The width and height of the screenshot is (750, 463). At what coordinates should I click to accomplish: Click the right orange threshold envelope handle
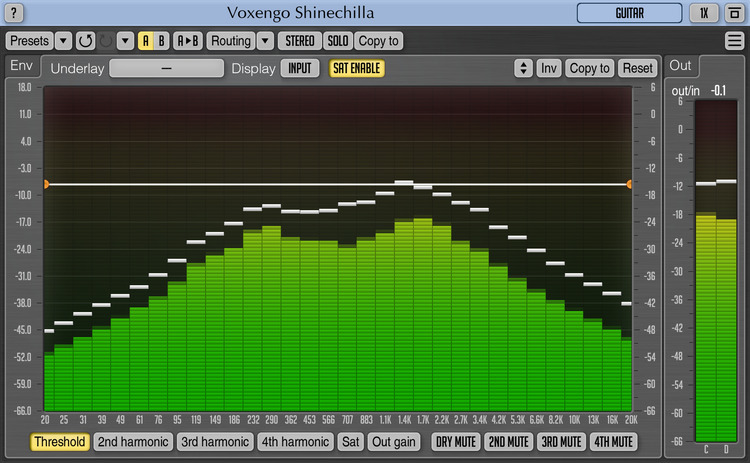click(x=629, y=184)
